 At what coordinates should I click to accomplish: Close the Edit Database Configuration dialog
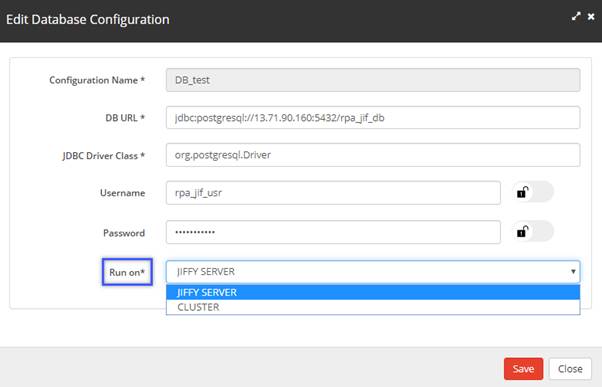click(591, 17)
